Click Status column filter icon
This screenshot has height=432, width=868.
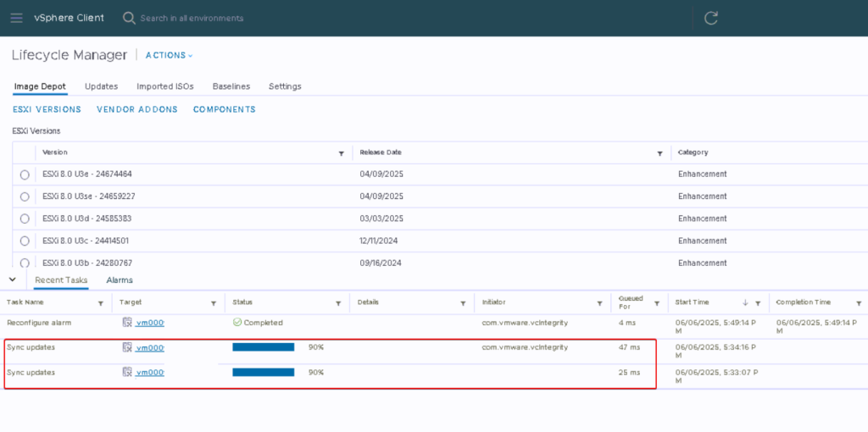339,303
